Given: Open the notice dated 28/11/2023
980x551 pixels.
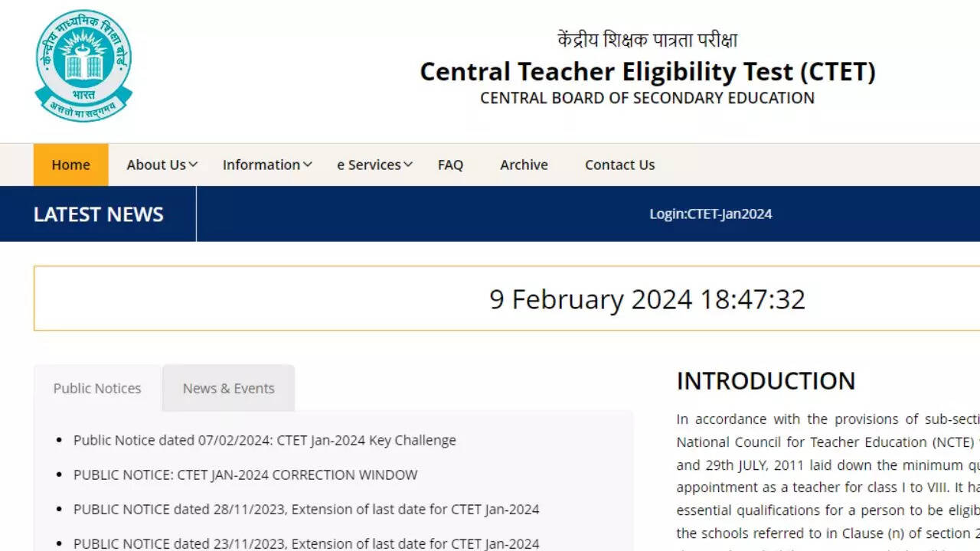Looking at the screenshot, I should [x=306, y=509].
